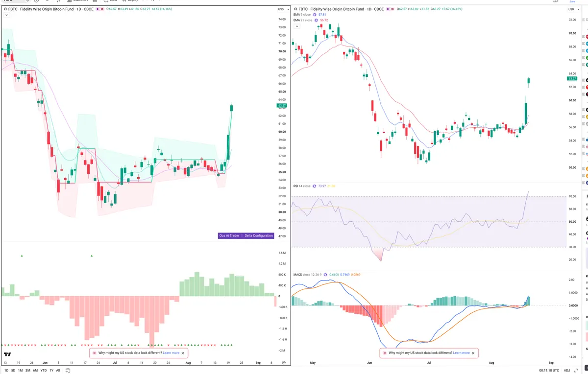Click the 70.00 label on the RSI scale
This screenshot has width=588, height=374.
(x=572, y=197)
